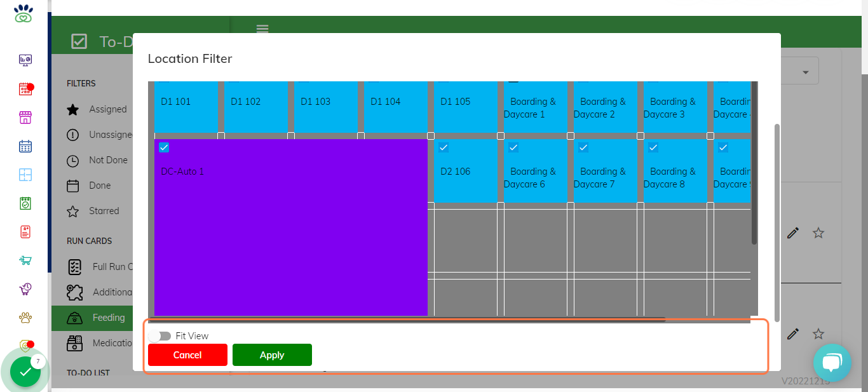Uncheck the Boarding & Daycare 8 checkbox

coord(653,147)
